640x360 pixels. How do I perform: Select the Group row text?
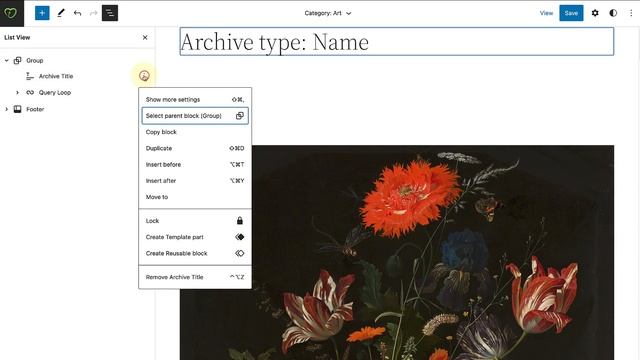tap(35, 60)
